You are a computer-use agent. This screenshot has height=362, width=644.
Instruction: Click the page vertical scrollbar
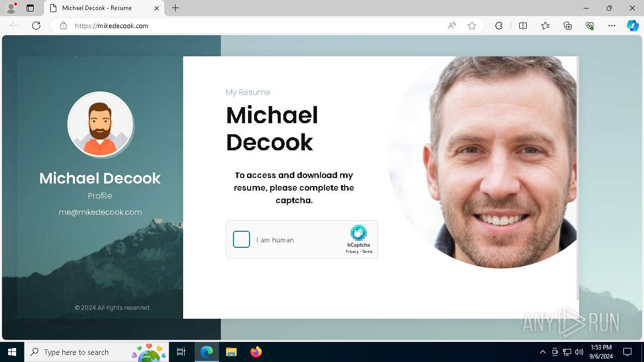[x=578, y=178]
